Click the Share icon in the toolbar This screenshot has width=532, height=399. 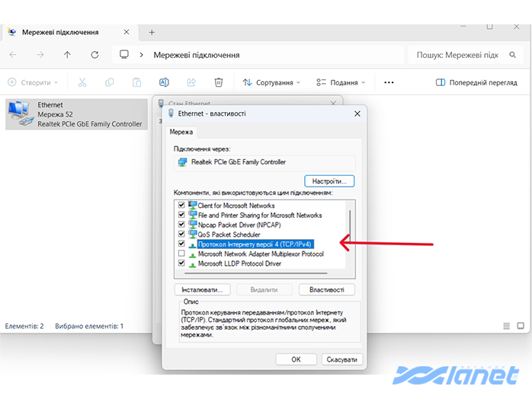191,82
